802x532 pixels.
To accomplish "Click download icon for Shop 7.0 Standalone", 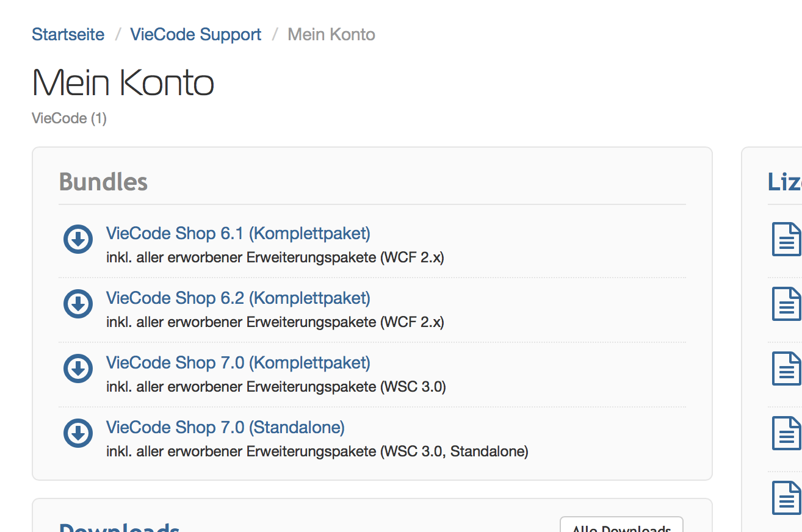I will [x=78, y=433].
